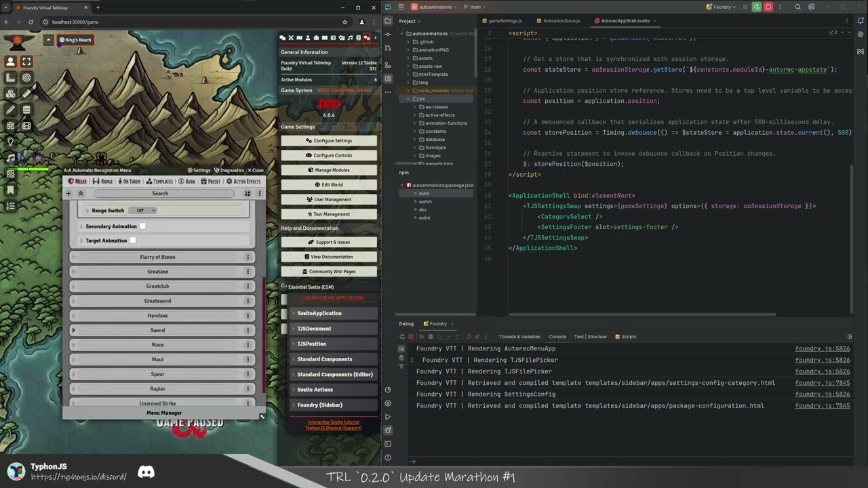Select the Token Controls tool

coord(9,62)
